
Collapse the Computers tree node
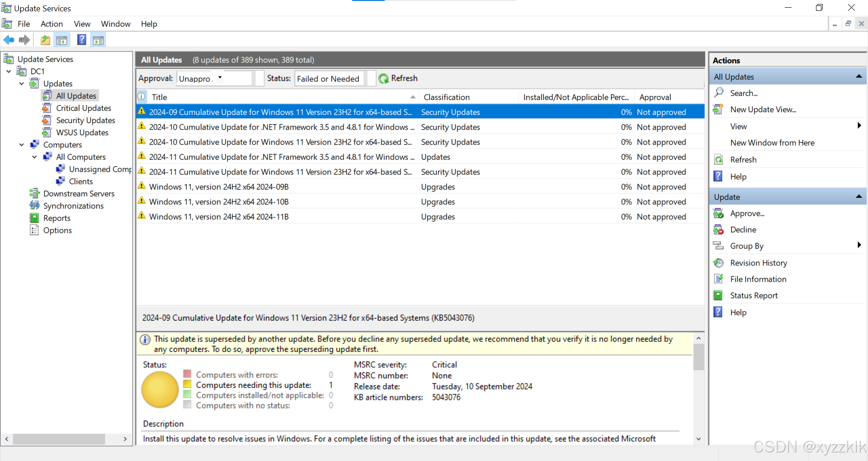(22, 144)
